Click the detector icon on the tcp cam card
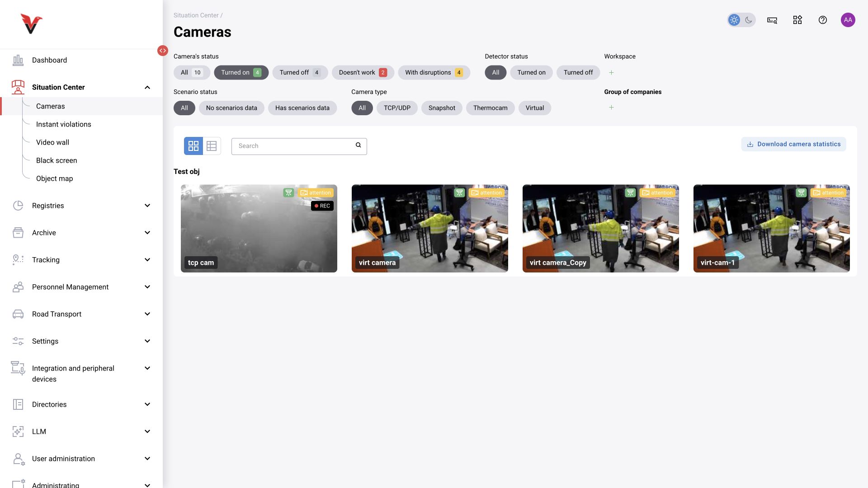Image resolution: width=868 pixels, height=488 pixels. [x=288, y=192]
